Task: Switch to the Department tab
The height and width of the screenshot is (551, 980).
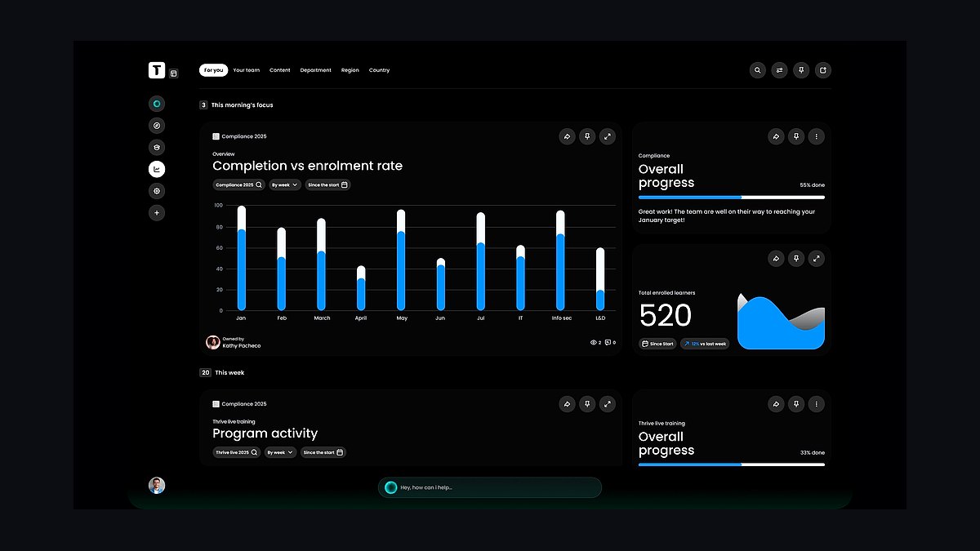Action: tap(316, 70)
